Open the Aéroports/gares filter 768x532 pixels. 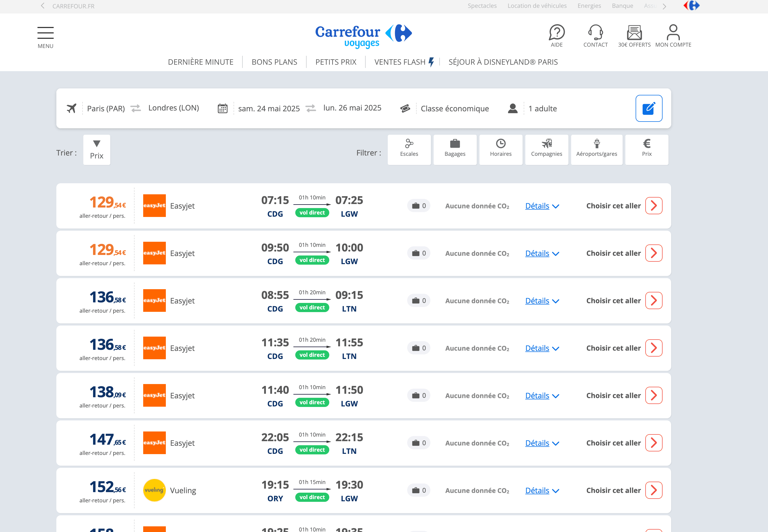point(596,150)
